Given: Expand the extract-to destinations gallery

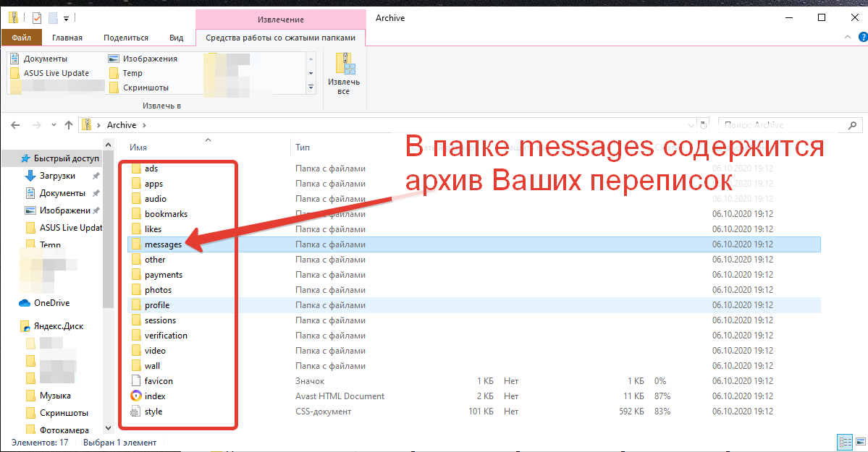Looking at the screenshot, I should pos(311,87).
